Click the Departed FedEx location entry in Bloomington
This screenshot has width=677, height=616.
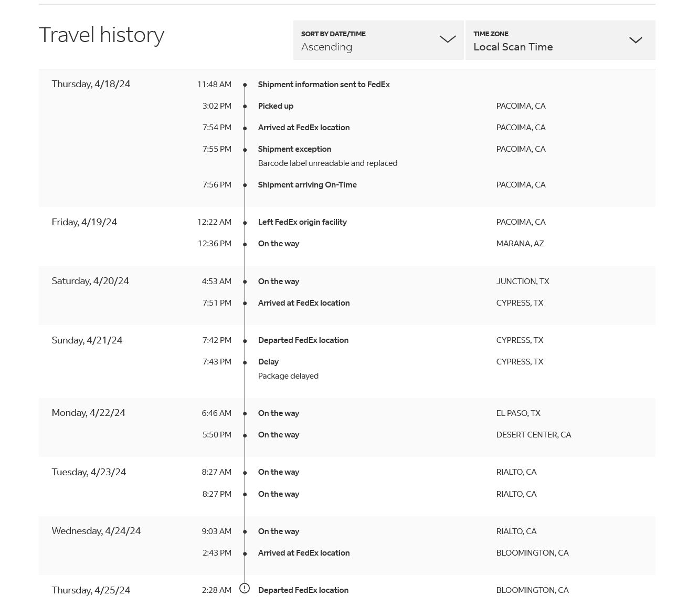coord(303,590)
